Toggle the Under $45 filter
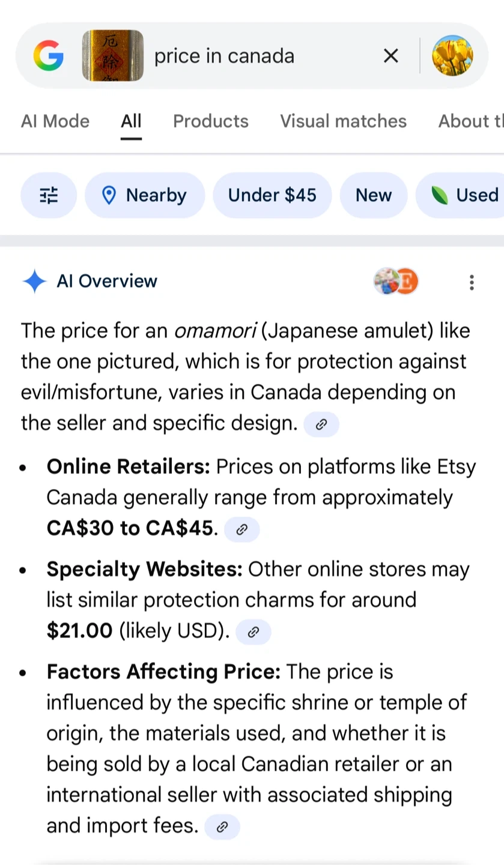The width and height of the screenshot is (504, 865). (x=272, y=195)
